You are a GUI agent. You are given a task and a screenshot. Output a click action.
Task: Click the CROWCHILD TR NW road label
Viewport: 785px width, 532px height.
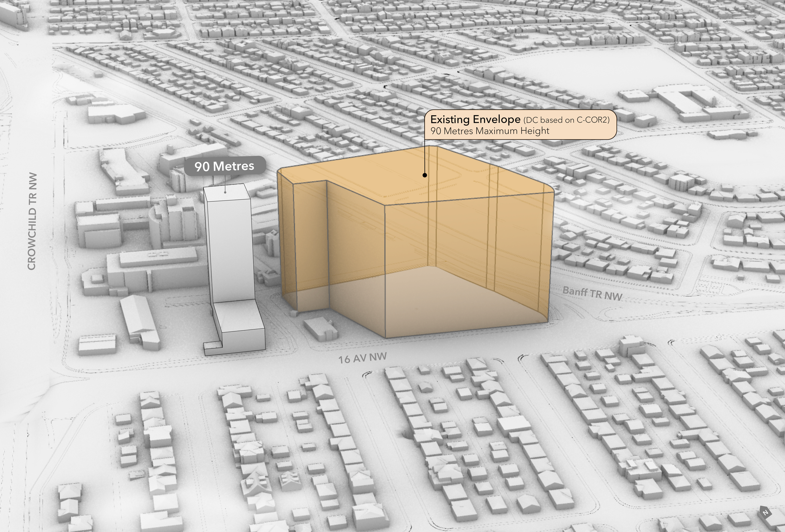[x=32, y=221]
